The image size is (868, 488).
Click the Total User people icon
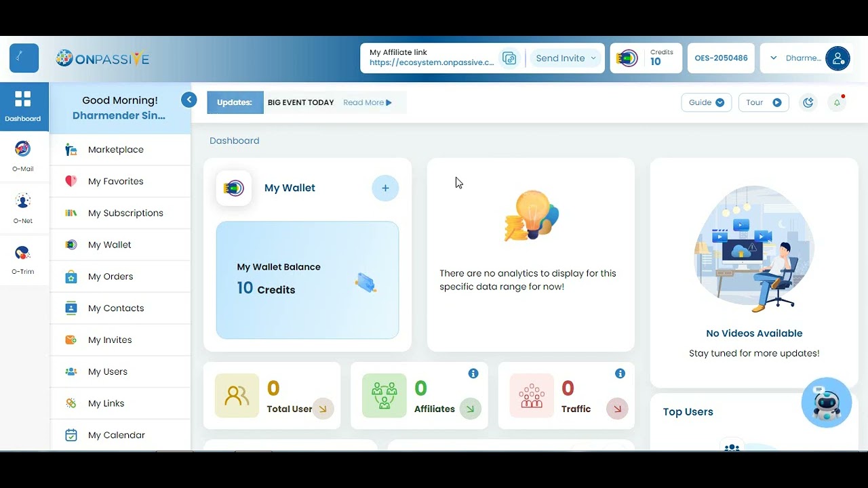click(x=237, y=396)
